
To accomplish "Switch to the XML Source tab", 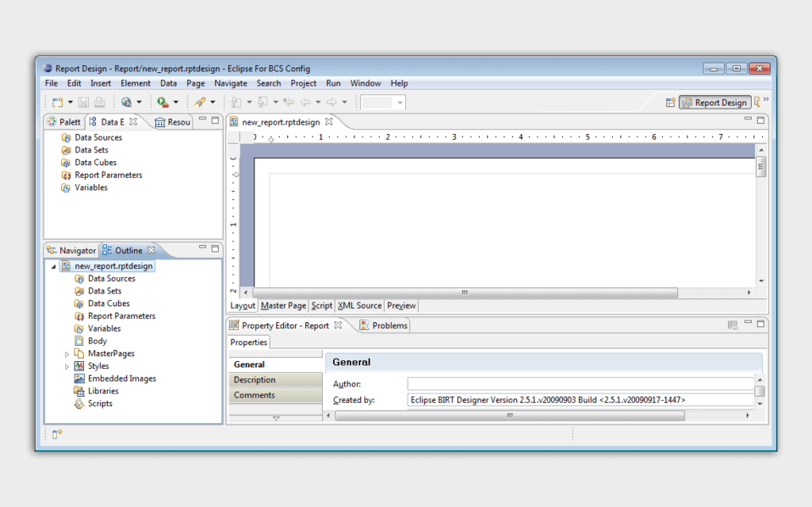I will tap(359, 305).
